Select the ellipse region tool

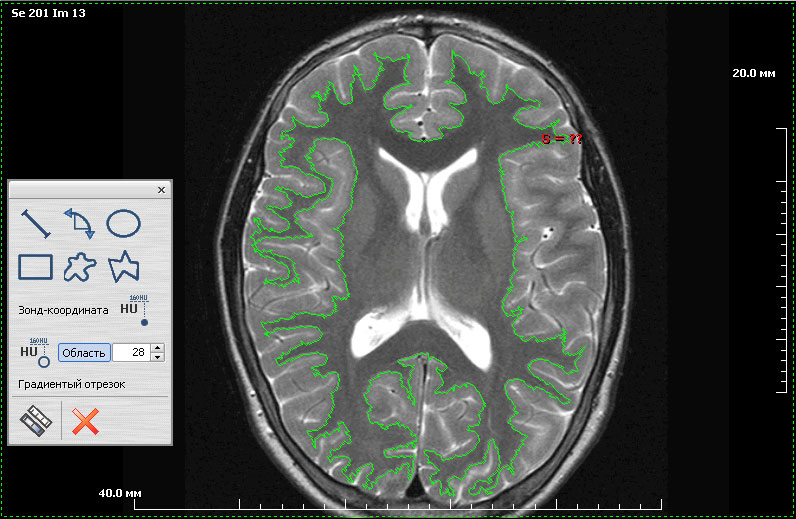pos(123,223)
